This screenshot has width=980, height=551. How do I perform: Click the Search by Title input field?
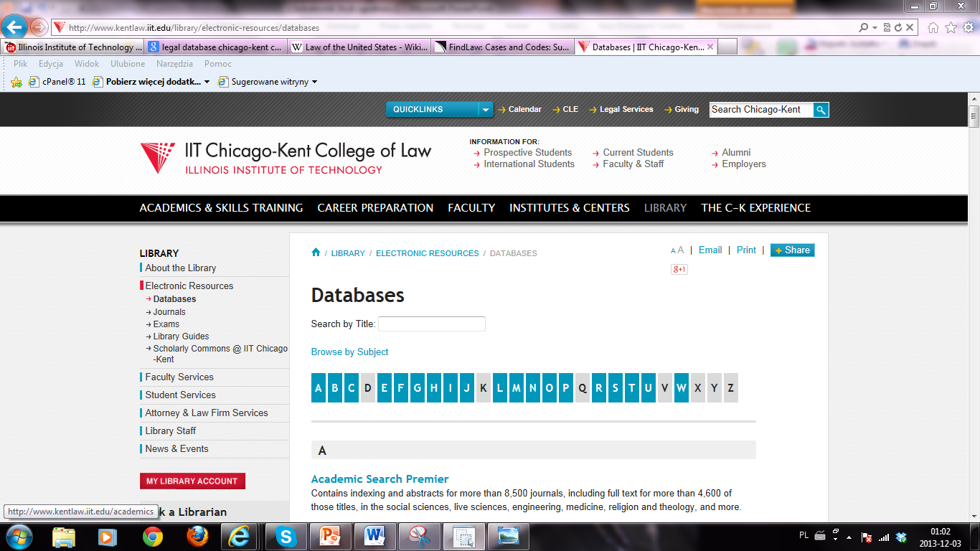click(x=432, y=324)
